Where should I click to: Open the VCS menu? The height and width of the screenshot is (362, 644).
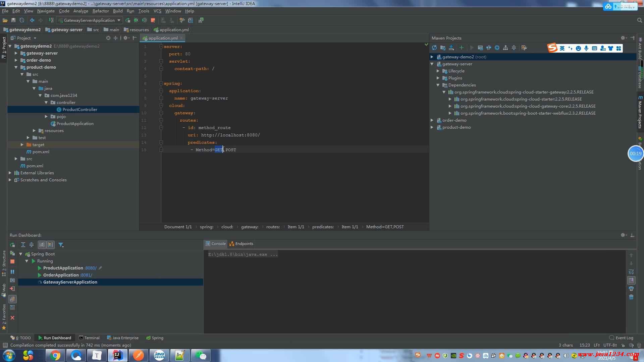157,11
